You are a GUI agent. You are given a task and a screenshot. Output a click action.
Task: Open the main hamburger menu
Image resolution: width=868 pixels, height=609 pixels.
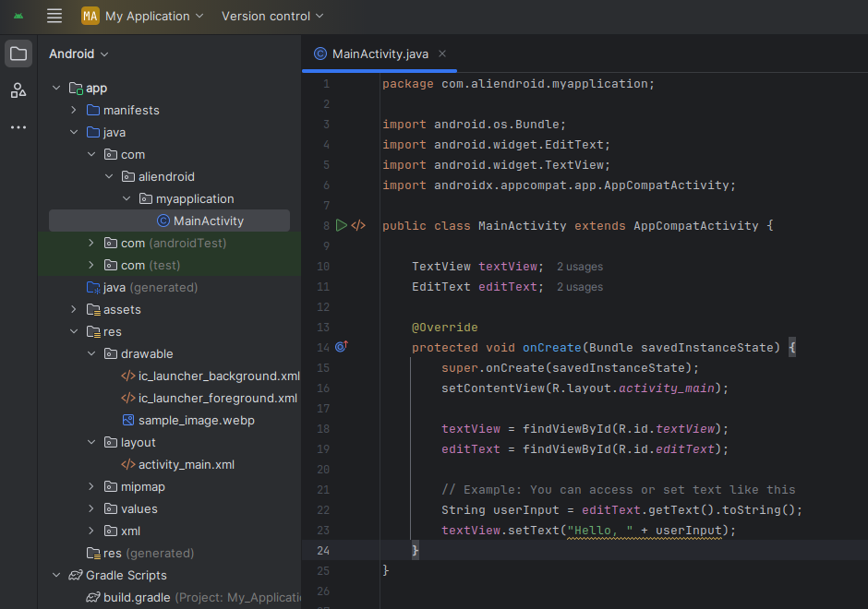(x=54, y=16)
